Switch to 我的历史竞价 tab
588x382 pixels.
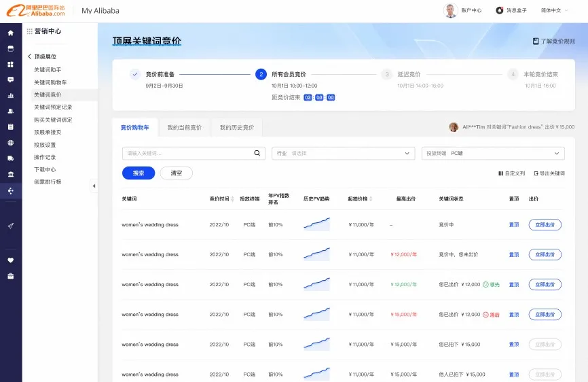click(x=237, y=128)
